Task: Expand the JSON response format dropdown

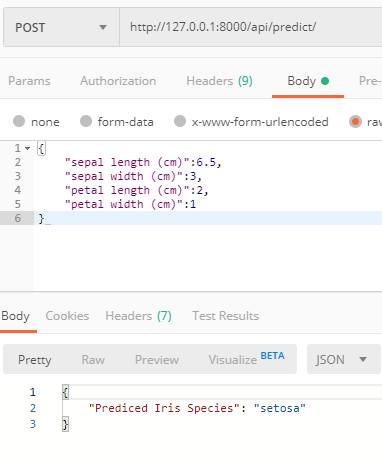Action: coord(343,359)
